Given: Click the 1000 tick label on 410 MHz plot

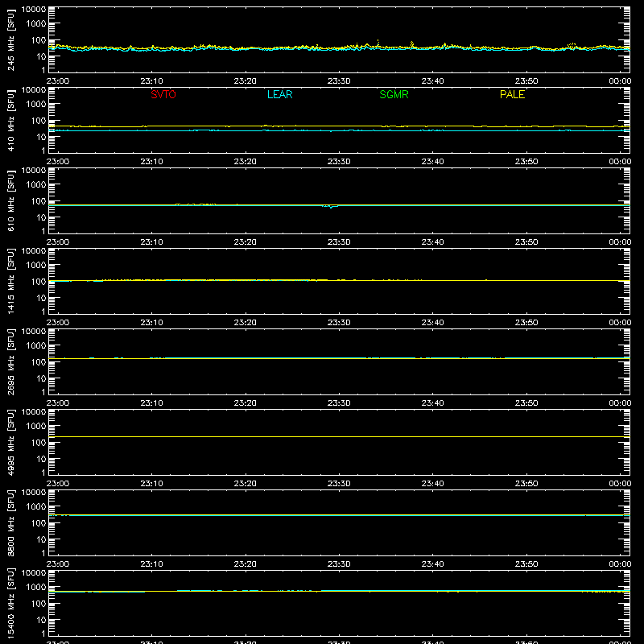Looking at the screenshot, I should click(36, 104).
